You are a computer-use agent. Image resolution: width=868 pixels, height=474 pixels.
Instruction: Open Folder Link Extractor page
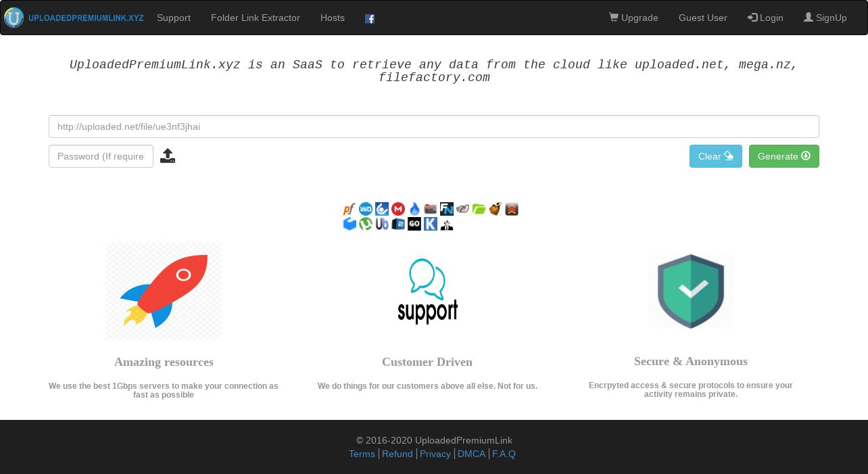pos(256,18)
